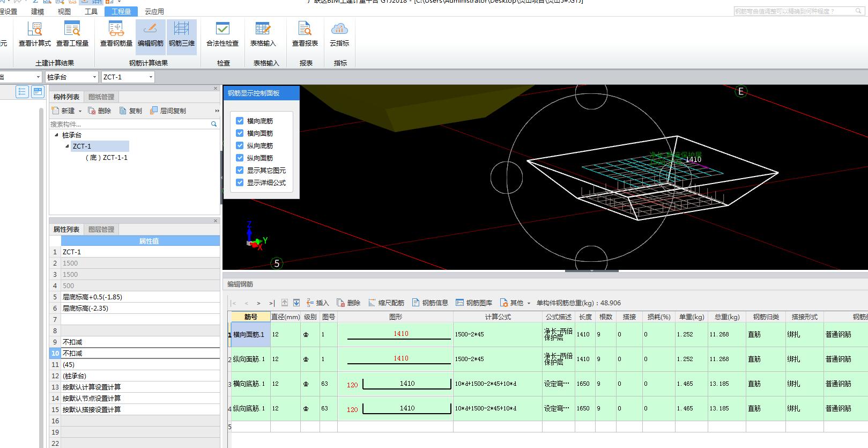Open 查看钢筋量 tool

tap(116, 35)
